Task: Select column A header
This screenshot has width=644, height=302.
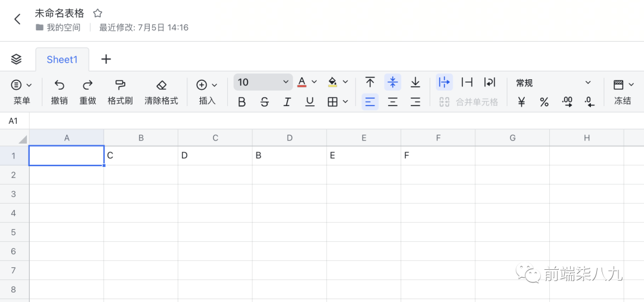Action: click(x=67, y=138)
